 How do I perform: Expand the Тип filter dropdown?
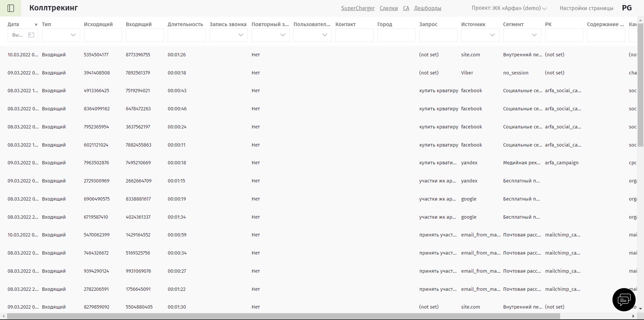[x=73, y=35]
